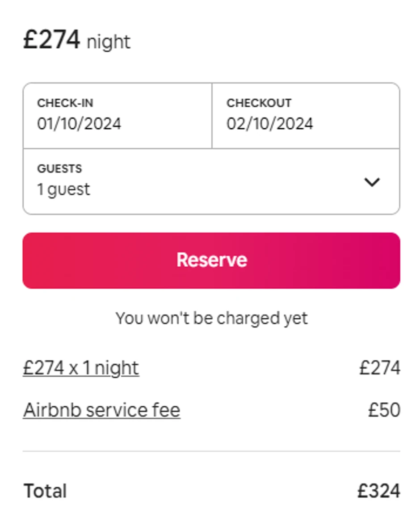This screenshot has height=522, width=420.
Task: Open the Airbnb service fee explanation
Action: coord(101,410)
